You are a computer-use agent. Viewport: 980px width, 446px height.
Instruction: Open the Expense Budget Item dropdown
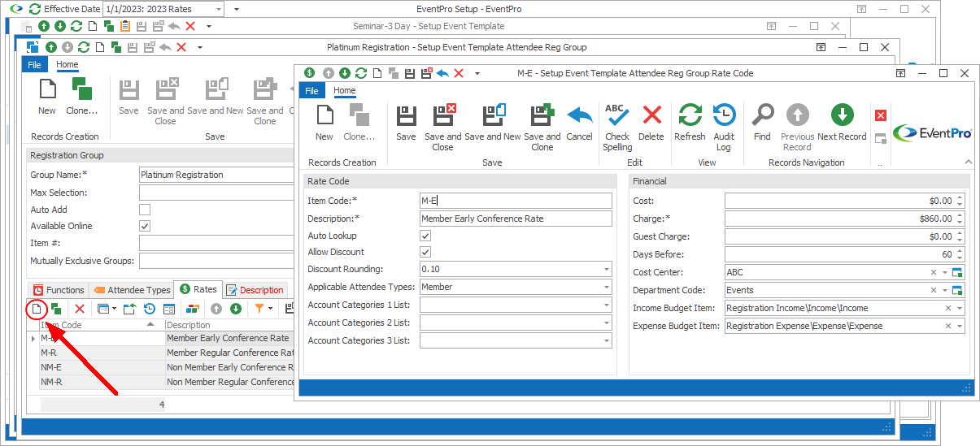[960, 326]
